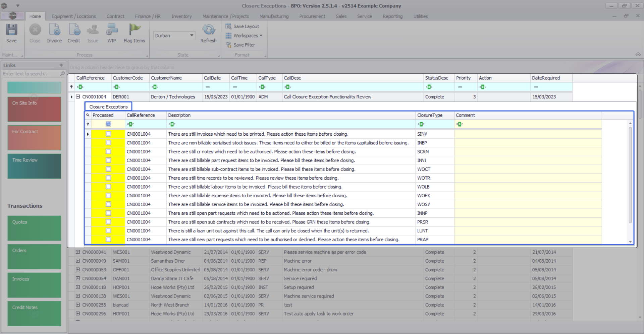The height and width of the screenshot is (334, 644).
Task: Open the Time Review link tile
Action: (x=34, y=166)
